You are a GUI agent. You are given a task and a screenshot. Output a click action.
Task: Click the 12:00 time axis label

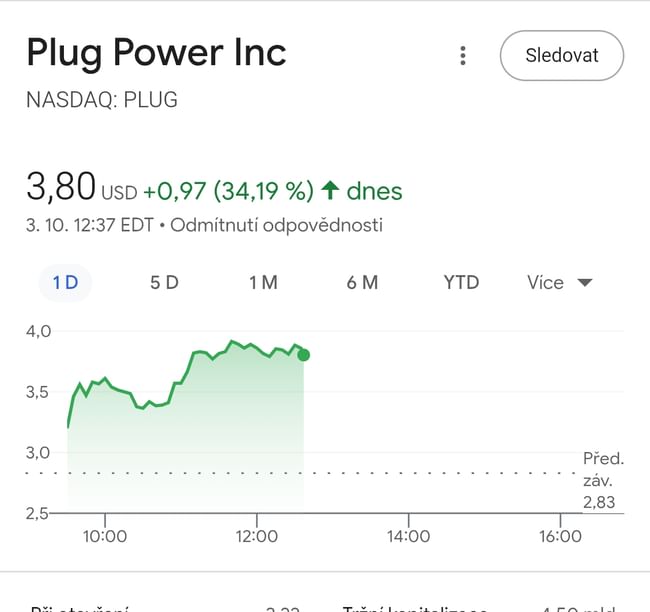[x=256, y=536]
